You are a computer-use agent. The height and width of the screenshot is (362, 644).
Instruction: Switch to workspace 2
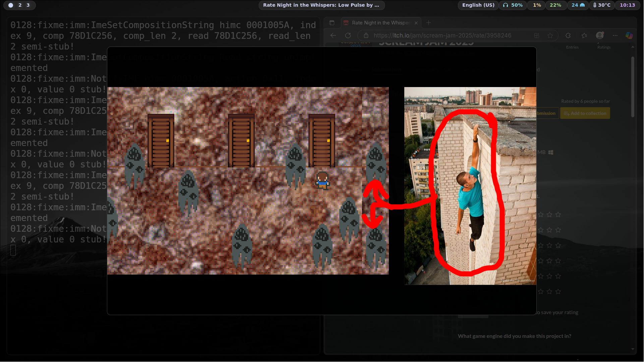20,5
